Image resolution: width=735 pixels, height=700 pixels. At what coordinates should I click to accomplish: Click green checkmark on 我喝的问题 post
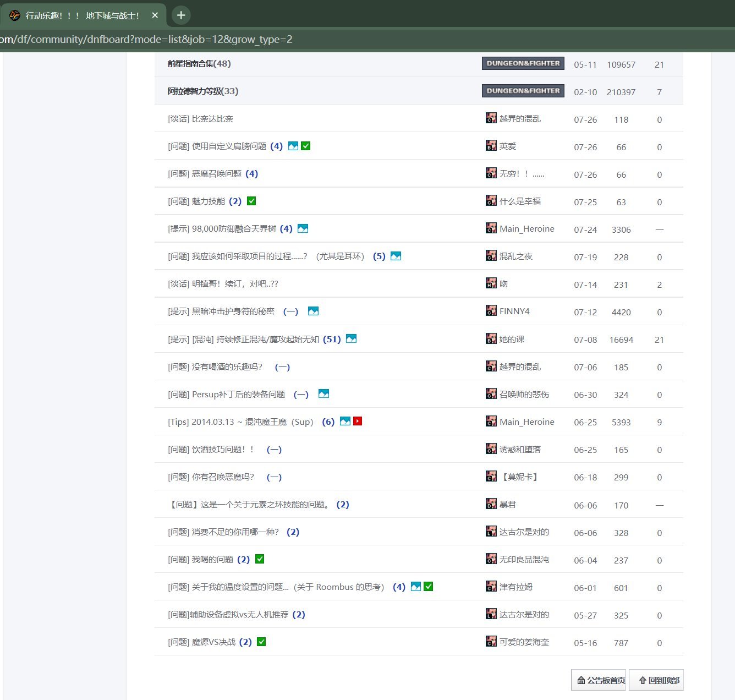(x=260, y=559)
